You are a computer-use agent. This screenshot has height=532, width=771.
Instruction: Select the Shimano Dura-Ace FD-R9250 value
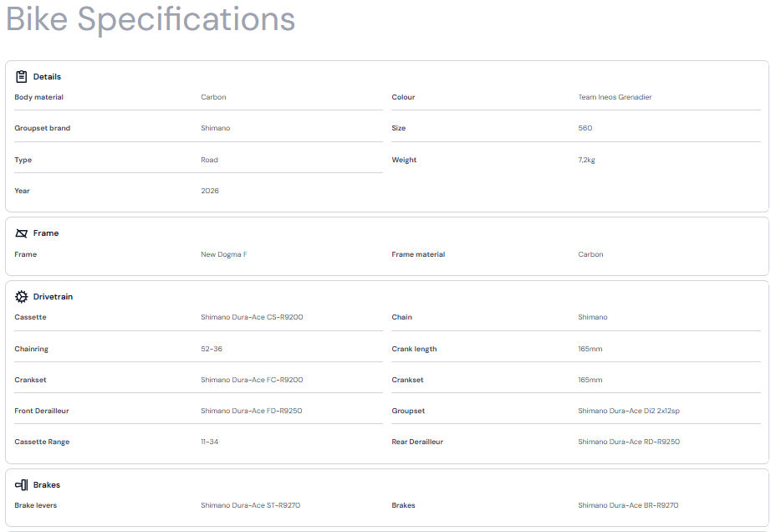[251, 411]
